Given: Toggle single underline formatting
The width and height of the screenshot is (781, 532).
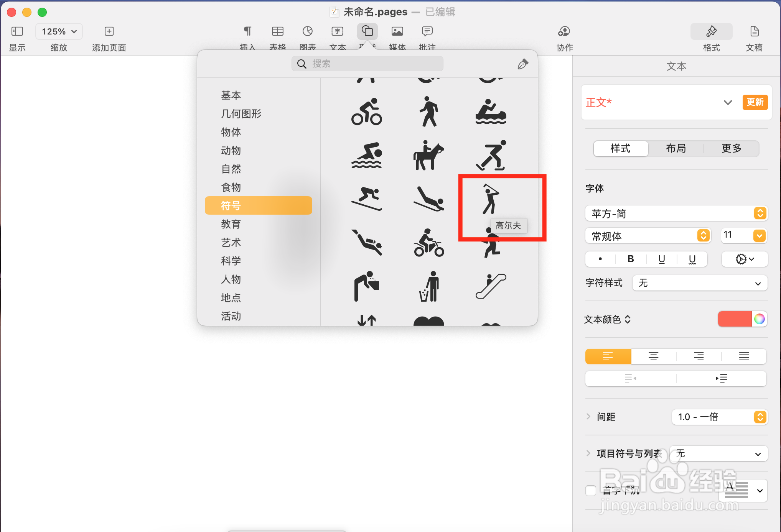Looking at the screenshot, I should click(x=662, y=259).
